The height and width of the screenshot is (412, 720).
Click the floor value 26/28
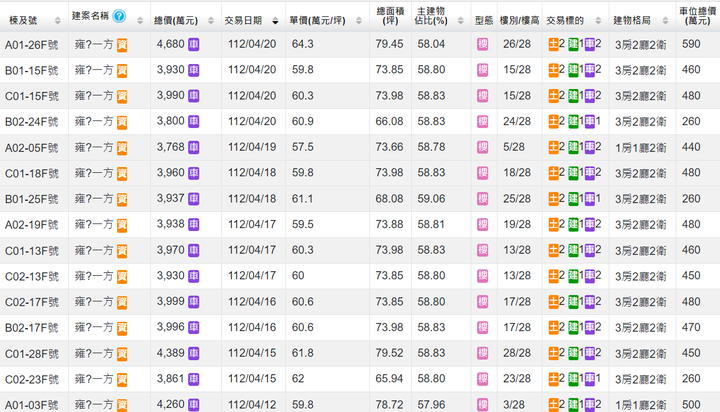517,44
